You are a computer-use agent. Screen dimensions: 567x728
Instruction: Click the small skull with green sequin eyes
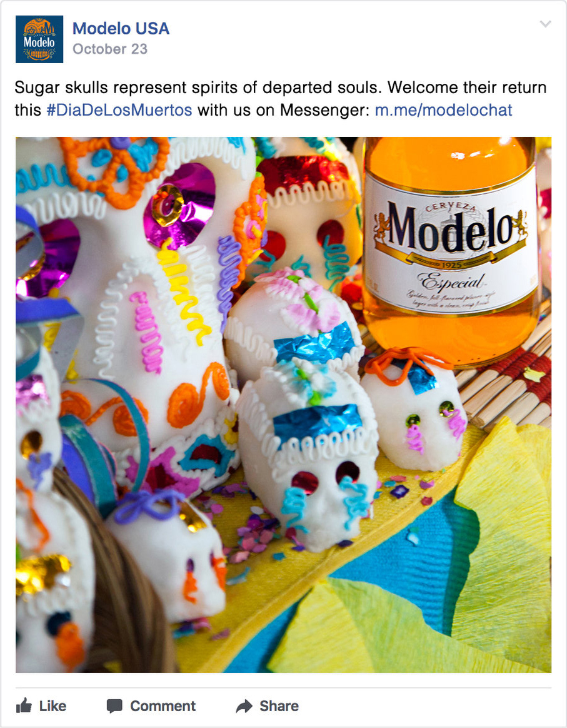pos(414,411)
